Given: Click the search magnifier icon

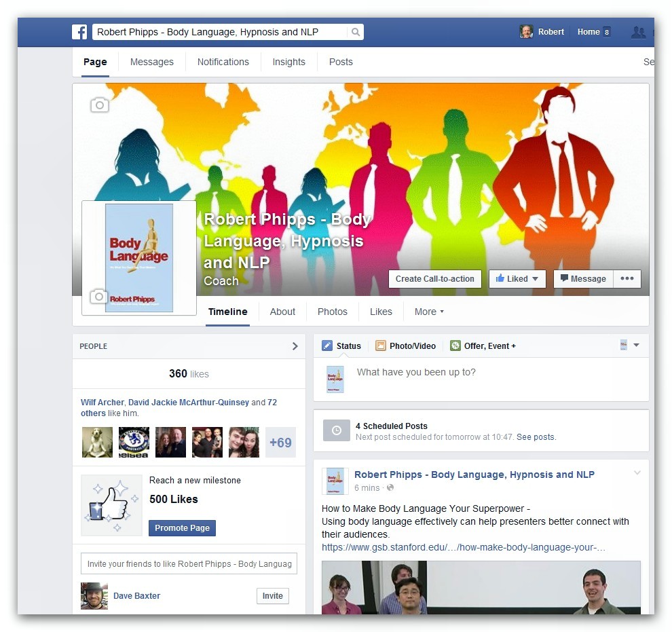Looking at the screenshot, I should tap(355, 32).
